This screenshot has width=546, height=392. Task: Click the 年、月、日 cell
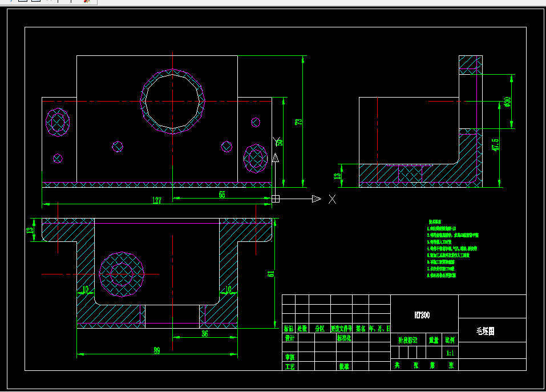click(379, 328)
